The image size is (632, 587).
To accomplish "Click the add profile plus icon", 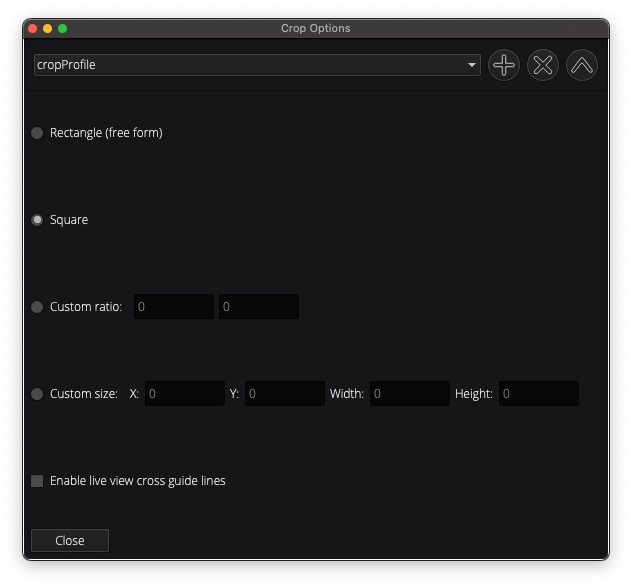I will 504,66.
